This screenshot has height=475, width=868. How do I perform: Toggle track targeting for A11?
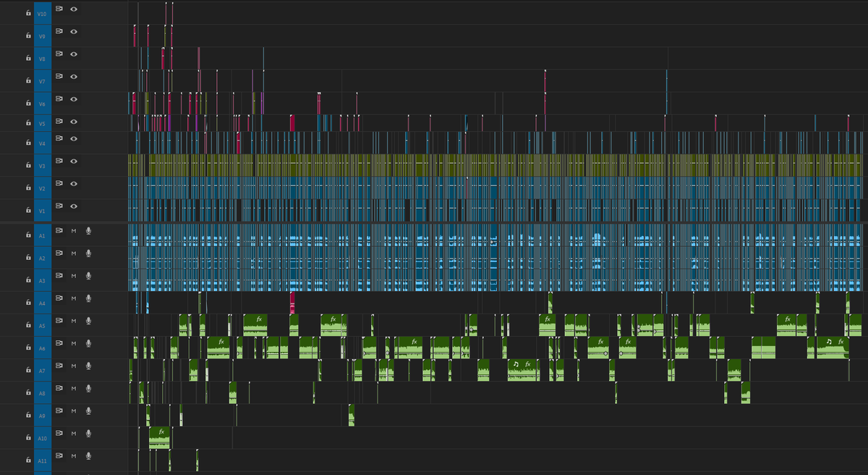click(x=42, y=460)
